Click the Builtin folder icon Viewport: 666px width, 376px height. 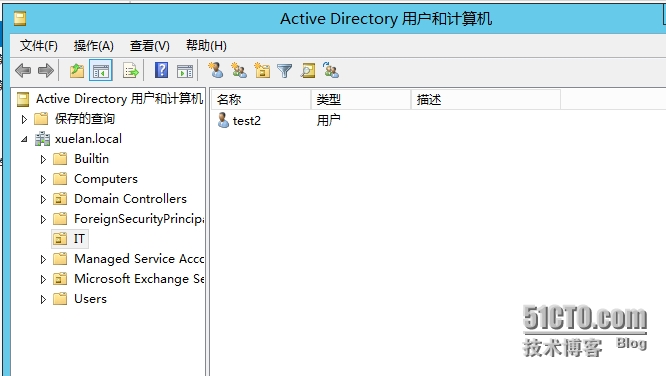60,159
